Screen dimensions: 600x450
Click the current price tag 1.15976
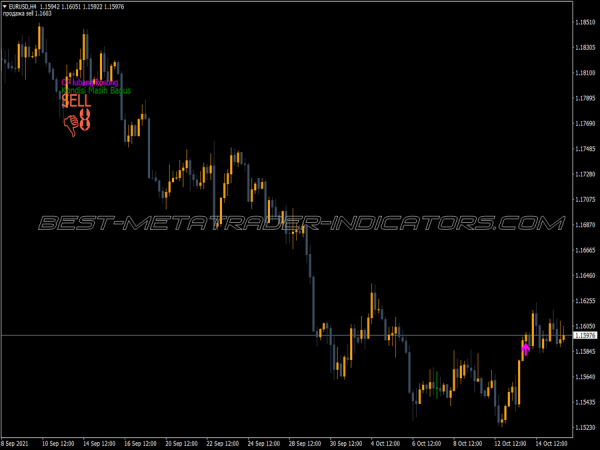pyautogui.click(x=585, y=336)
